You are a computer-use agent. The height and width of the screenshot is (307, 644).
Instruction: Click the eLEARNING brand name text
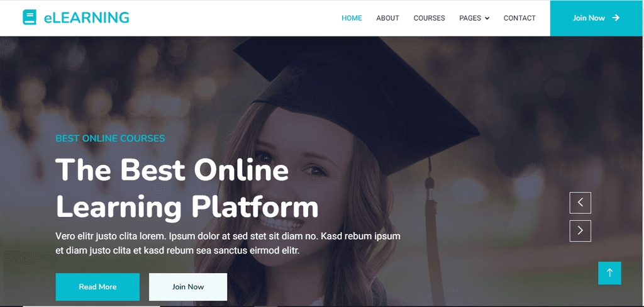pos(87,17)
